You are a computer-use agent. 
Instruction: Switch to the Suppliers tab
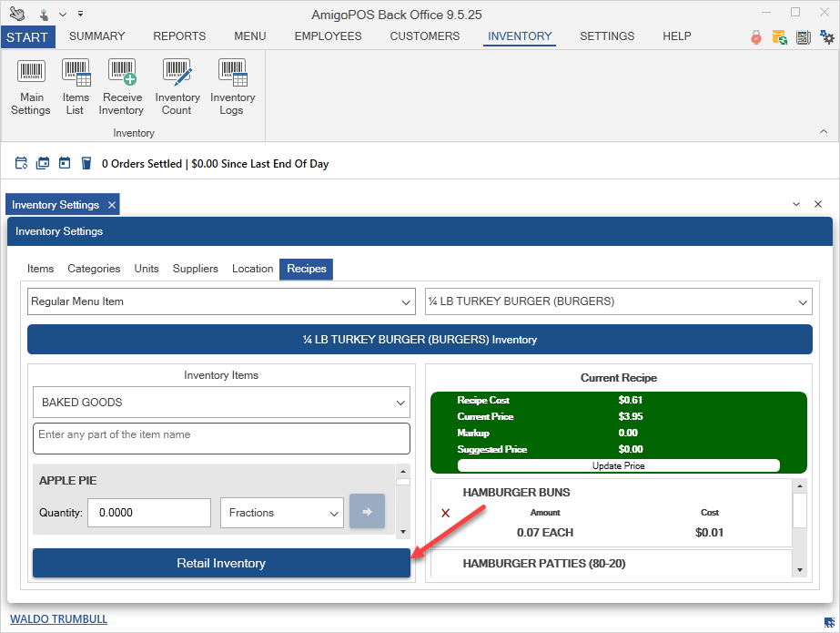(196, 269)
